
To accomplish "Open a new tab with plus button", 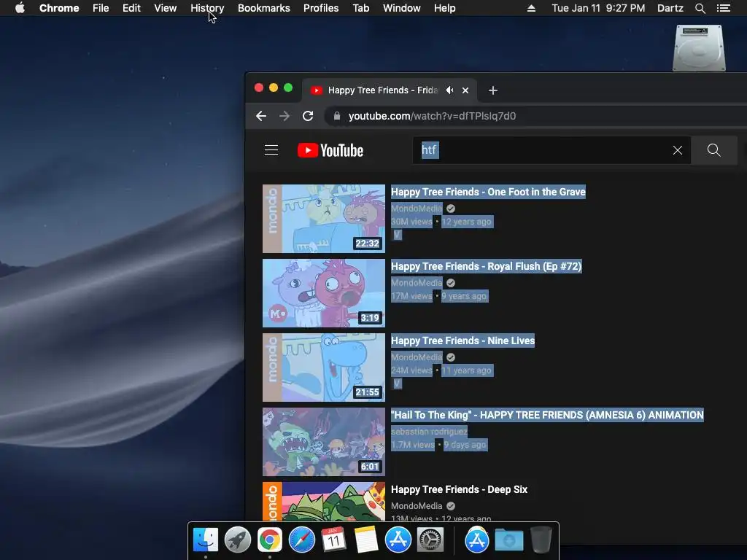I will (493, 90).
